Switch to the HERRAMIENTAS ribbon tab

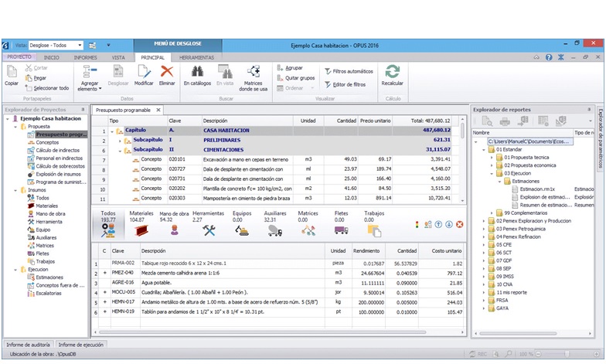[x=196, y=57]
